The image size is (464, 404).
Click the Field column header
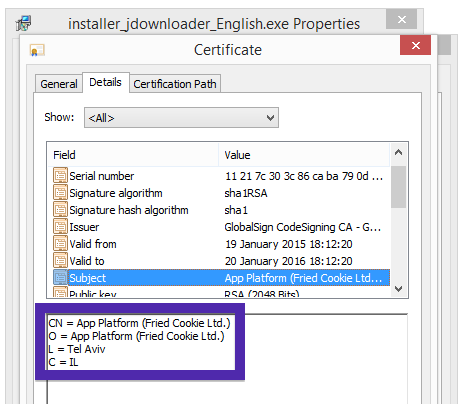point(133,155)
